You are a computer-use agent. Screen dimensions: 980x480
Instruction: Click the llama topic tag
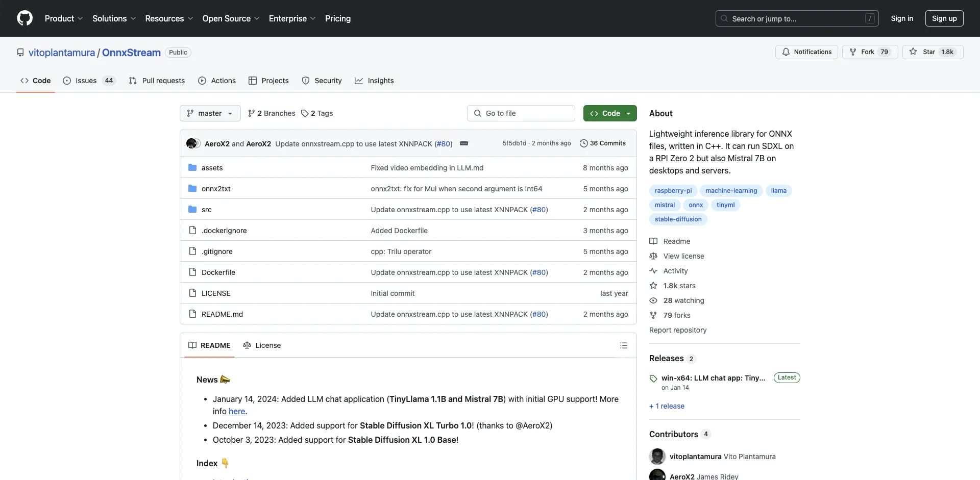[778, 191]
